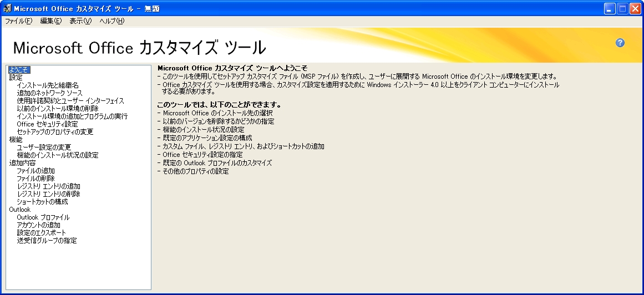Screen dimensions: 644x295
Task: Open アカウントの追加 page
Action: [39, 225]
